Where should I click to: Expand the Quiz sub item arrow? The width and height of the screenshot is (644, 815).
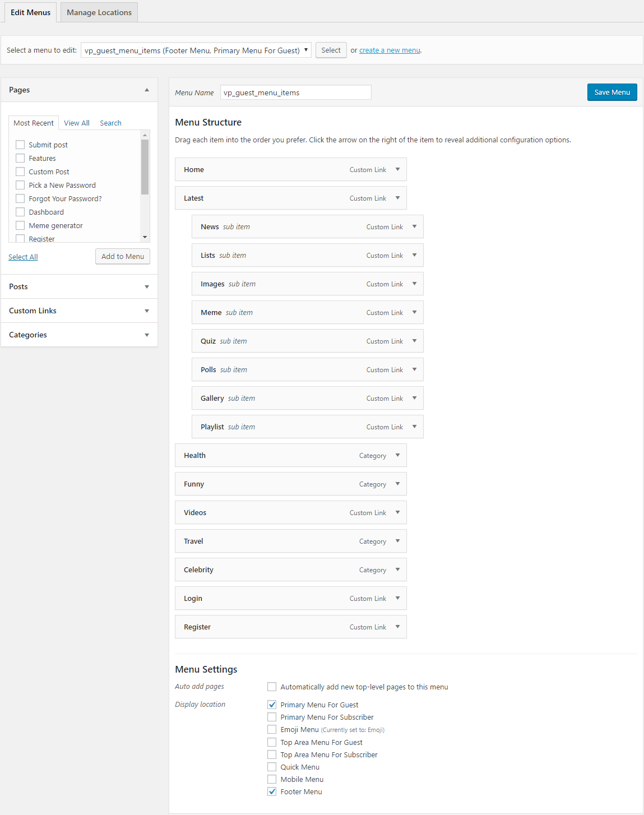[414, 341]
